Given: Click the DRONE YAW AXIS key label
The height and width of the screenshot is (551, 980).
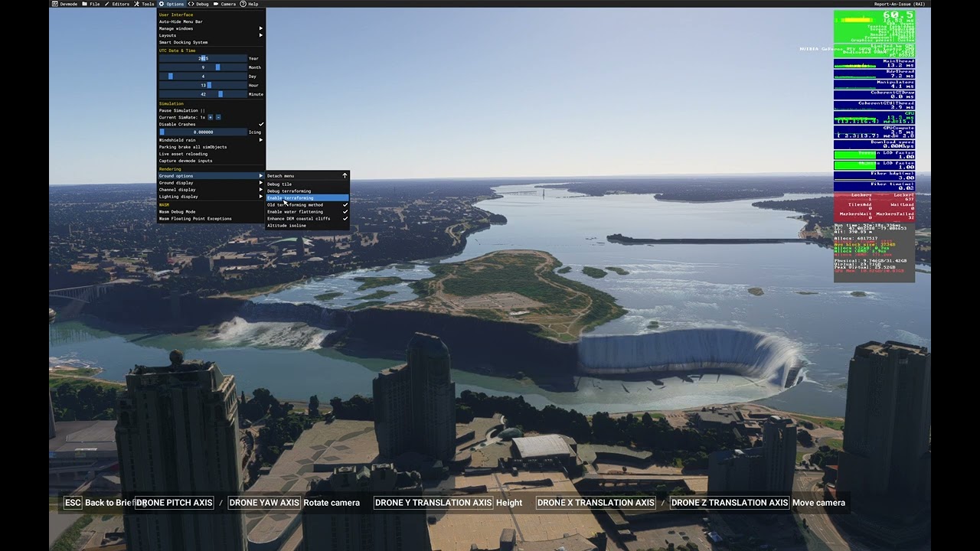Looking at the screenshot, I should [264, 503].
